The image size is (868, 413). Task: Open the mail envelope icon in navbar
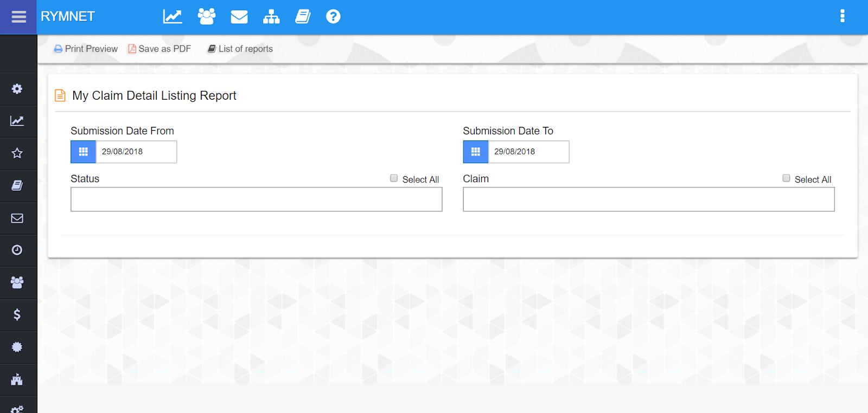239,17
